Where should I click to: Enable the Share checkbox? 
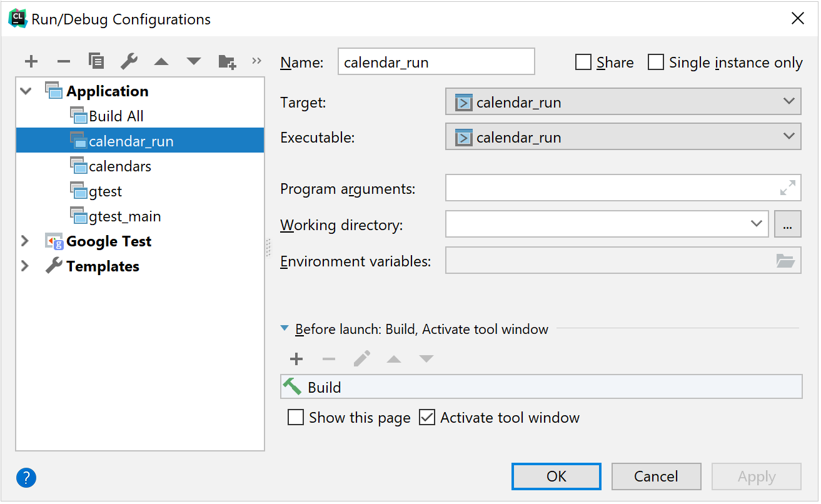583,63
